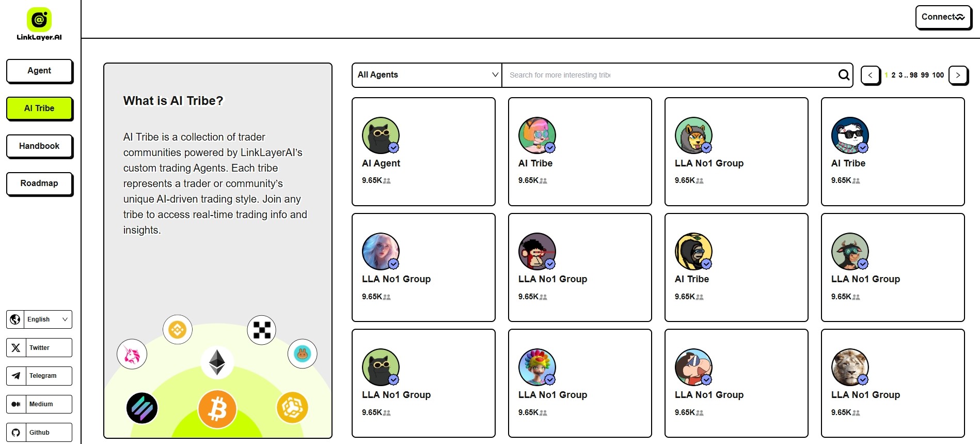
Task: Click the yellow BNB coin icon
Action: (178, 329)
